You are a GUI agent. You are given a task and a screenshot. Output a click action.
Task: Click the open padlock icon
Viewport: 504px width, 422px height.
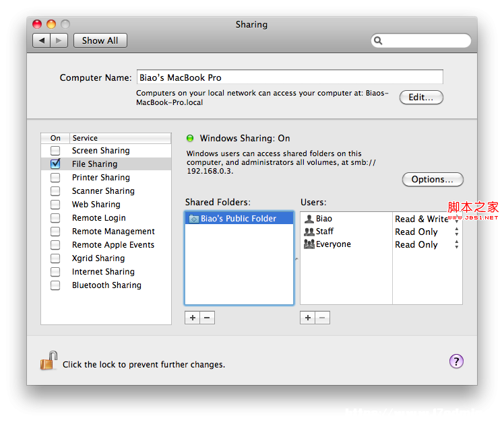(49, 360)
